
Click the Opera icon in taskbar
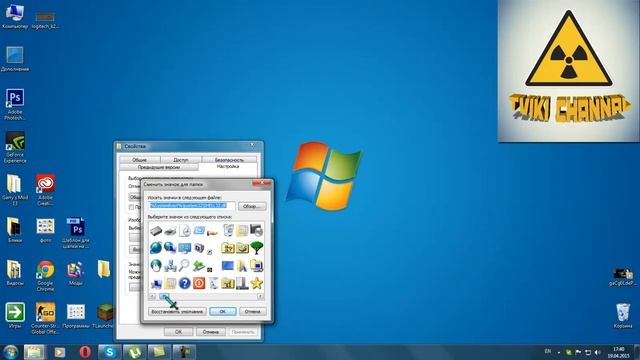85,352
